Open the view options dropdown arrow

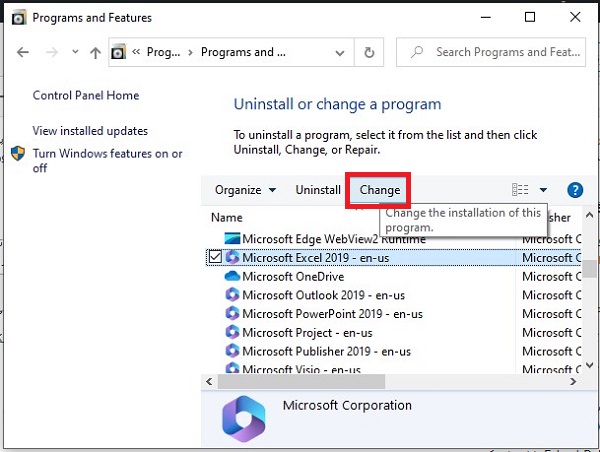coord(543,189)
